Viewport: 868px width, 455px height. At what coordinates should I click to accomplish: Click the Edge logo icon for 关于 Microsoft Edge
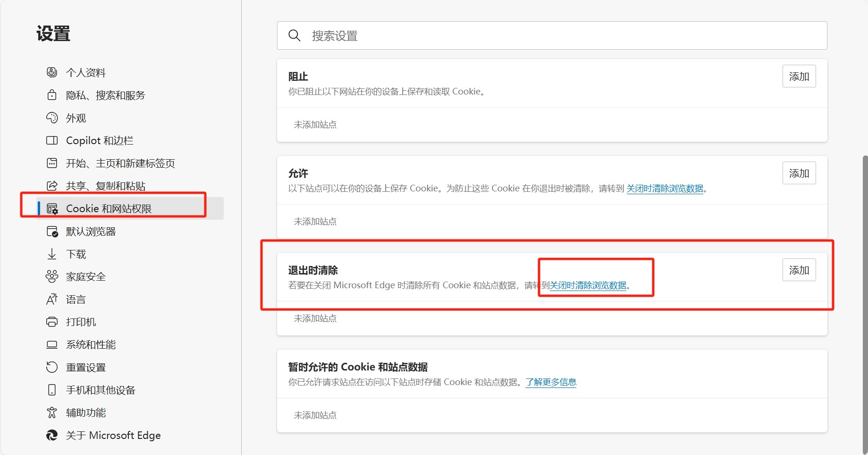coord(52,435)
